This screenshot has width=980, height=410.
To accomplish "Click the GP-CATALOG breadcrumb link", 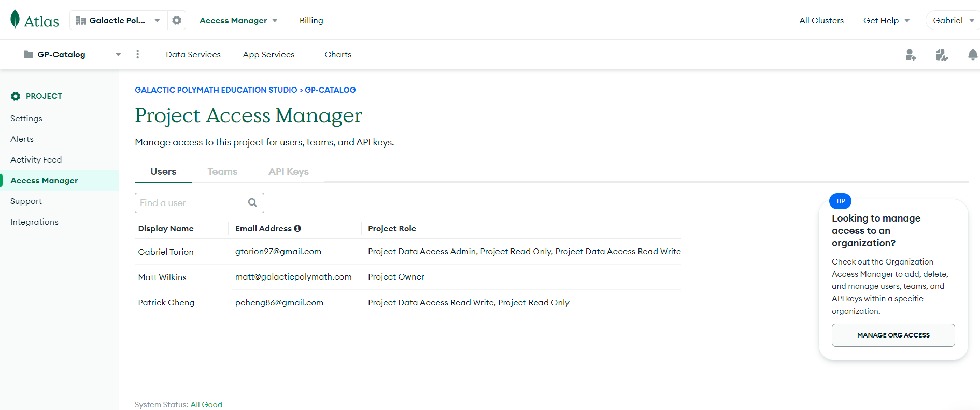I will coord(330,90).
